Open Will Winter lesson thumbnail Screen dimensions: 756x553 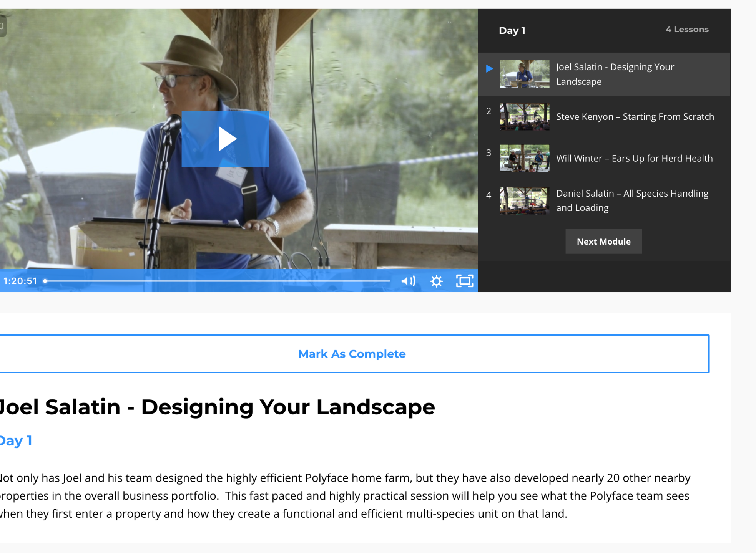coord(525,158)
